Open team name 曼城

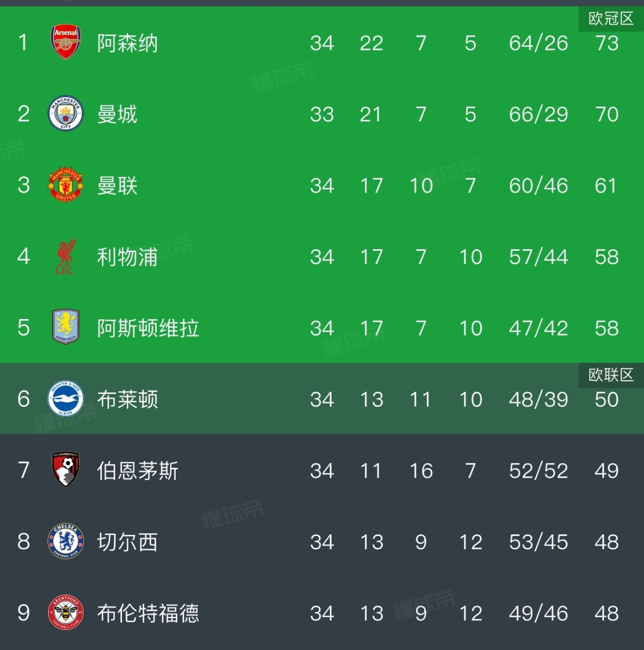[x=117, y=114]
